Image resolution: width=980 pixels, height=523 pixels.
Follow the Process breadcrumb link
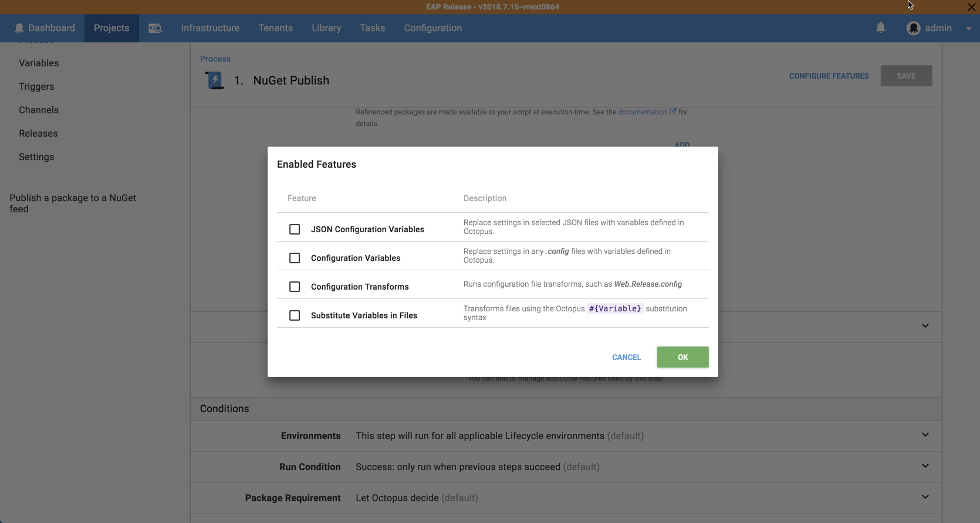point(215,59)
